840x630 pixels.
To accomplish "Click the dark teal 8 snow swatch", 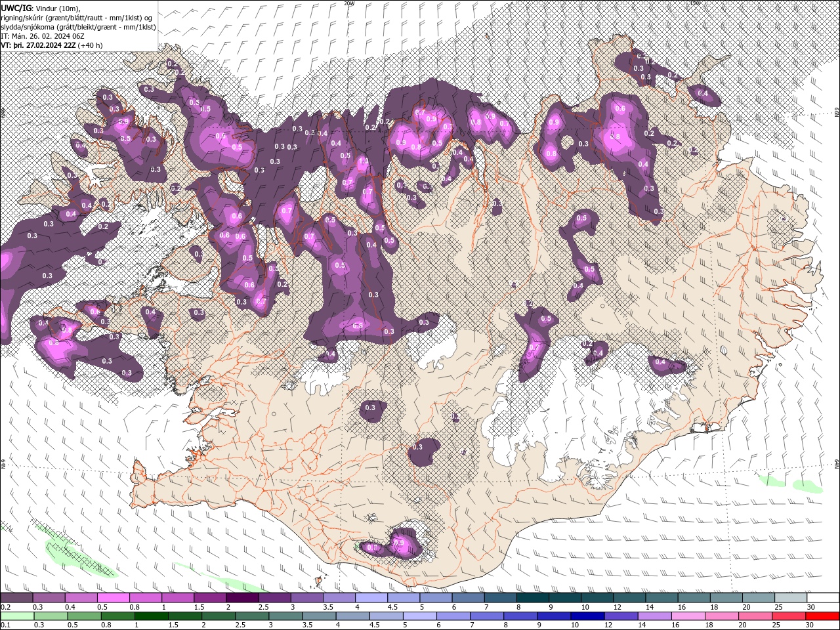I will click(532, 598).
